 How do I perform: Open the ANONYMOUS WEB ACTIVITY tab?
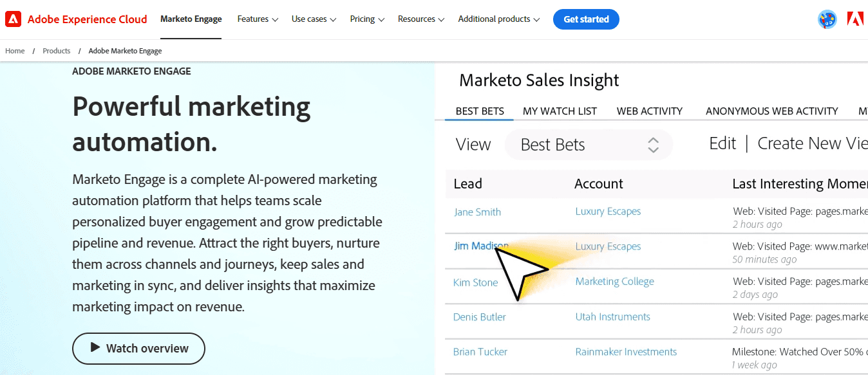(771, 111)
